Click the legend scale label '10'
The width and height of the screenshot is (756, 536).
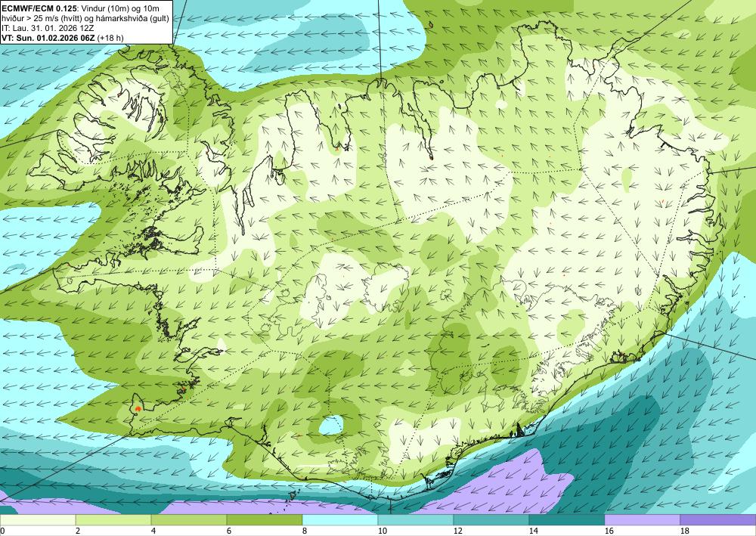pyautogui.click(x=382, y=531)
